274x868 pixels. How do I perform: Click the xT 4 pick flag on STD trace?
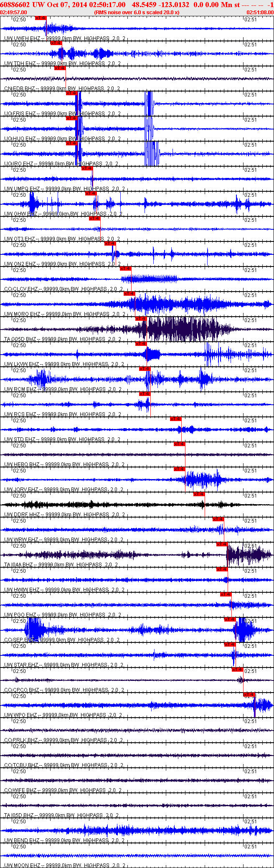tap(176, 419)
